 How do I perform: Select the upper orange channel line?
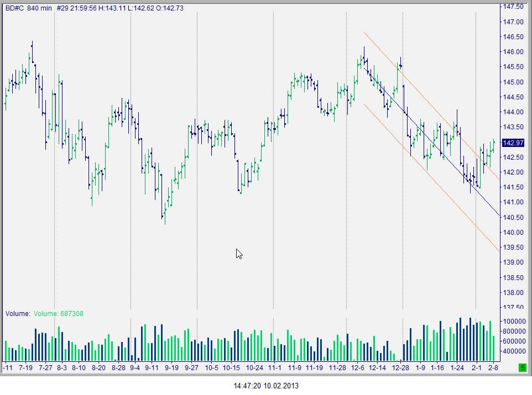point(431,105)
